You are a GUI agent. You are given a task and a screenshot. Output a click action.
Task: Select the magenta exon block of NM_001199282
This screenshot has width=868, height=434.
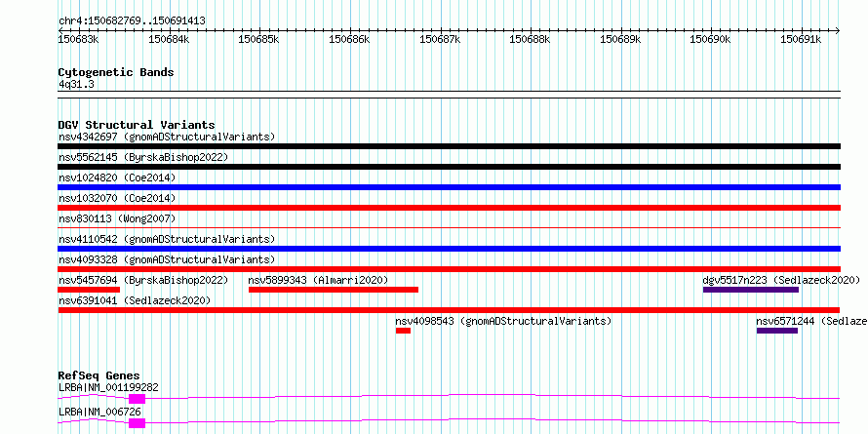[x=137, y=399]
